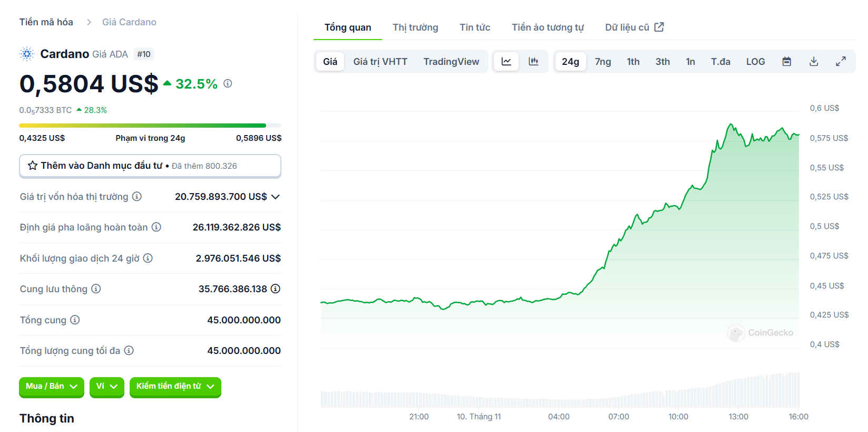The height and width of the screenshot is (432, 868).
Task: Open the Tổng quan tab
Action: (x=348, y=27)
